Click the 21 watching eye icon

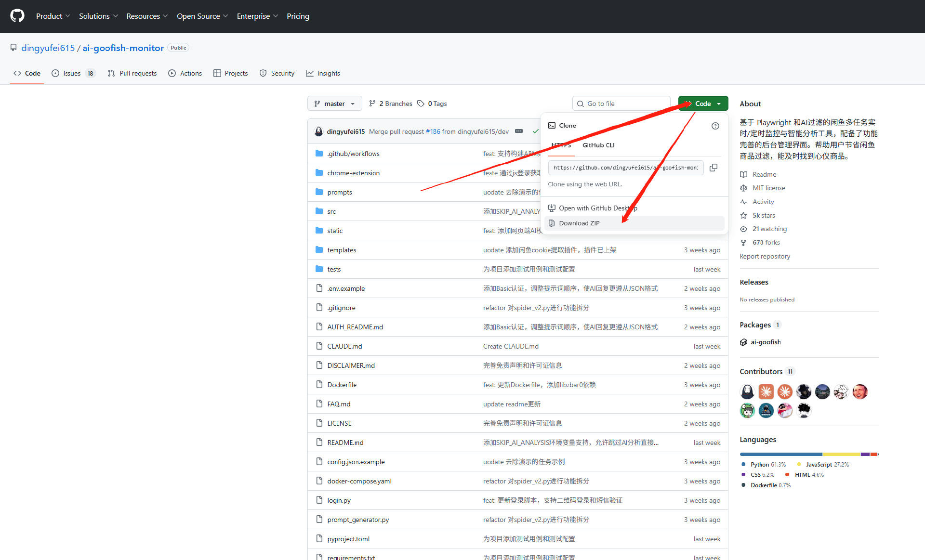coord(743,229)
